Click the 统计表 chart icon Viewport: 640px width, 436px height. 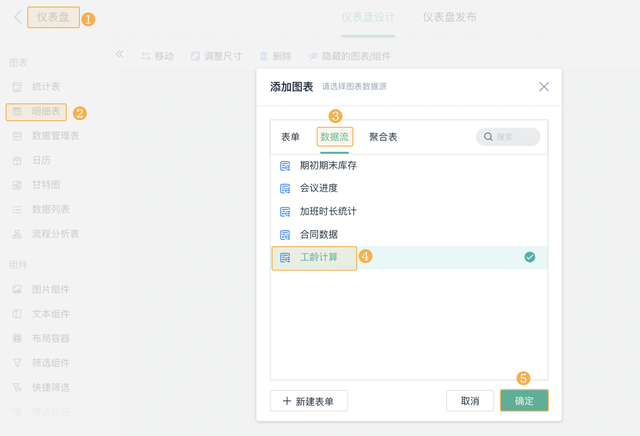point(17,87)
